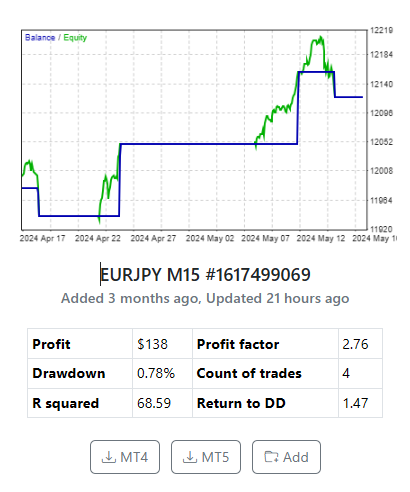The width and height of the screenshot is (410, 492).
Task: Click the 68.59 R squared value
Action: coord(154,403)
